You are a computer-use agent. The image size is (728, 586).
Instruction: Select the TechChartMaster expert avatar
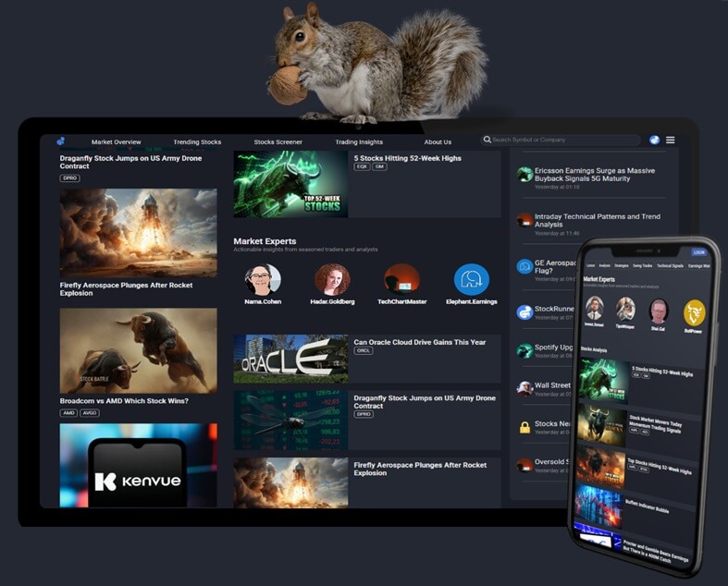401,279
